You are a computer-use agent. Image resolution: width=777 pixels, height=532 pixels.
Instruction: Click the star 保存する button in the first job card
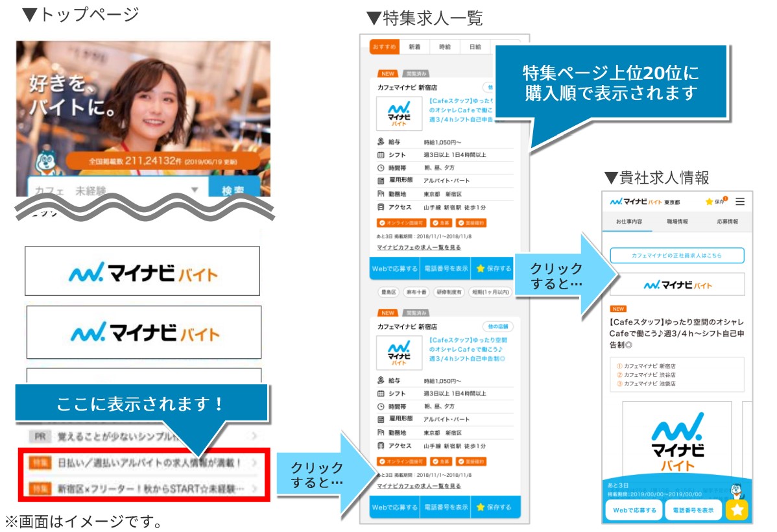(493, 269)
